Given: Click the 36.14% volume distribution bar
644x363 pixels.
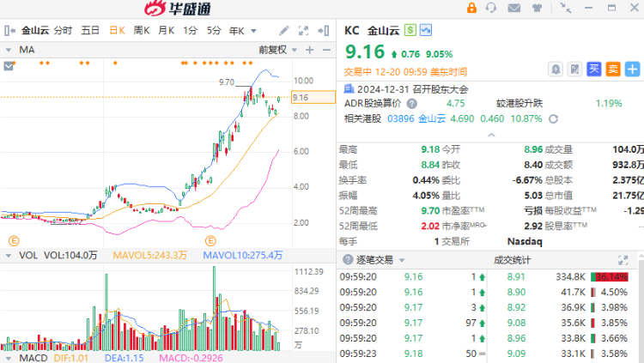Looking at the screenshot, I should [609, 277].
